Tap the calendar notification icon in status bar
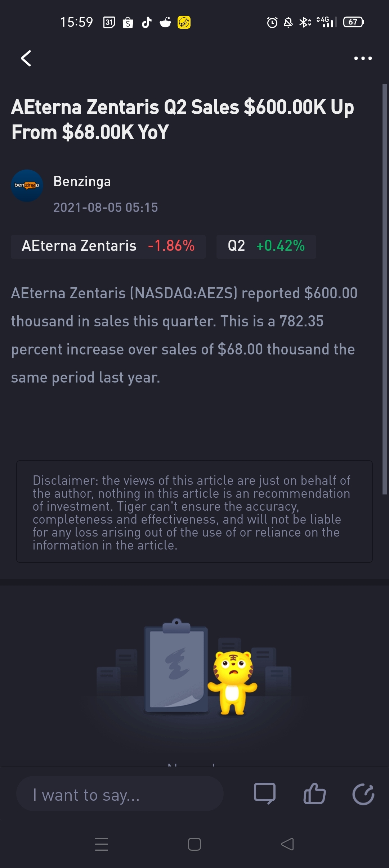 pyautogui.click(x=109, y=22)
